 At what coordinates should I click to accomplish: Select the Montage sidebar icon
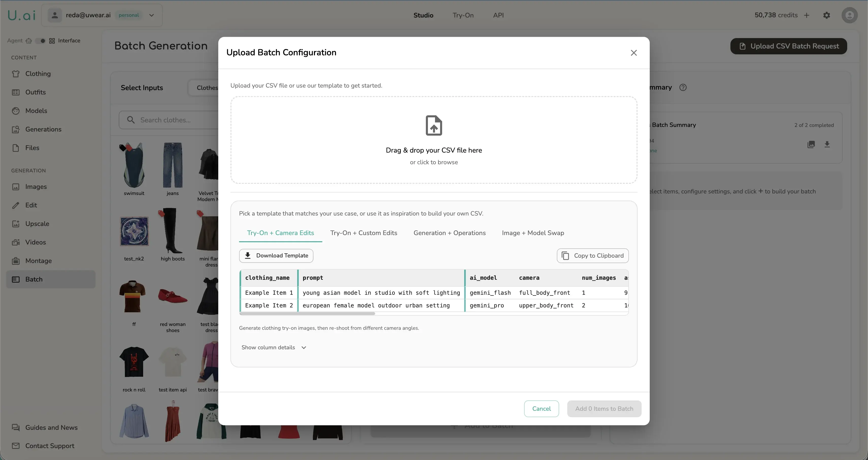tap(38, 260)
